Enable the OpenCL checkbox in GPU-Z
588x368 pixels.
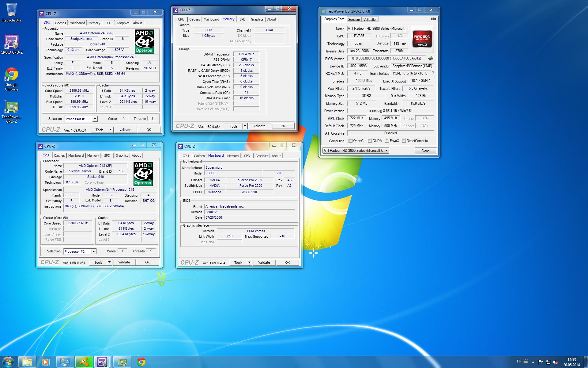click(350, 141)
